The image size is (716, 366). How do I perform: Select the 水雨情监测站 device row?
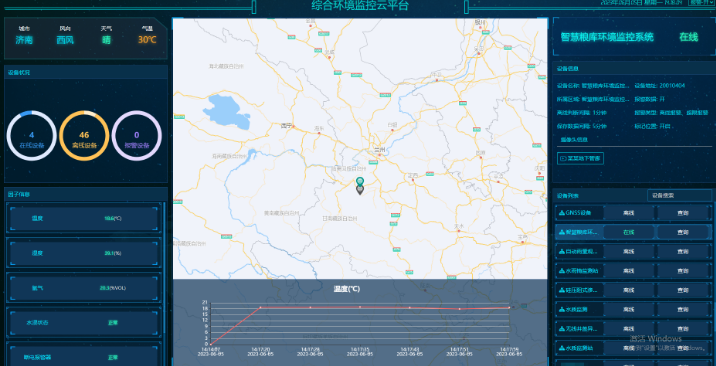pos(632,271)
